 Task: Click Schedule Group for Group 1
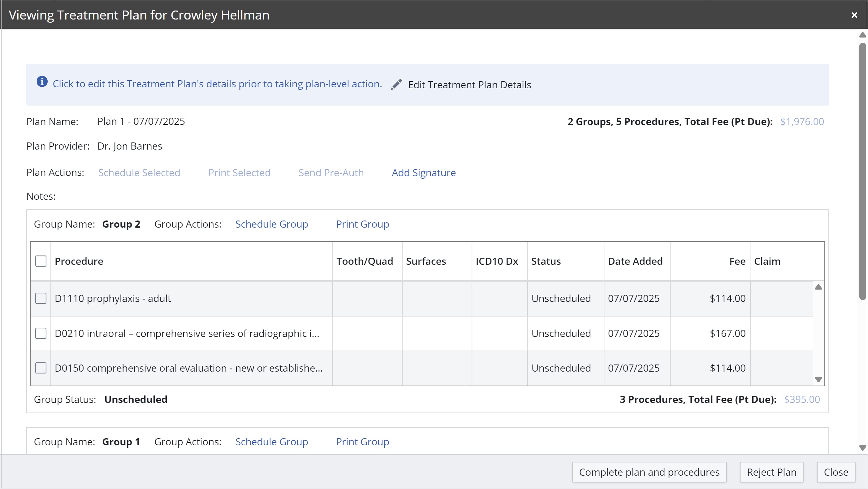coord(272,442)
